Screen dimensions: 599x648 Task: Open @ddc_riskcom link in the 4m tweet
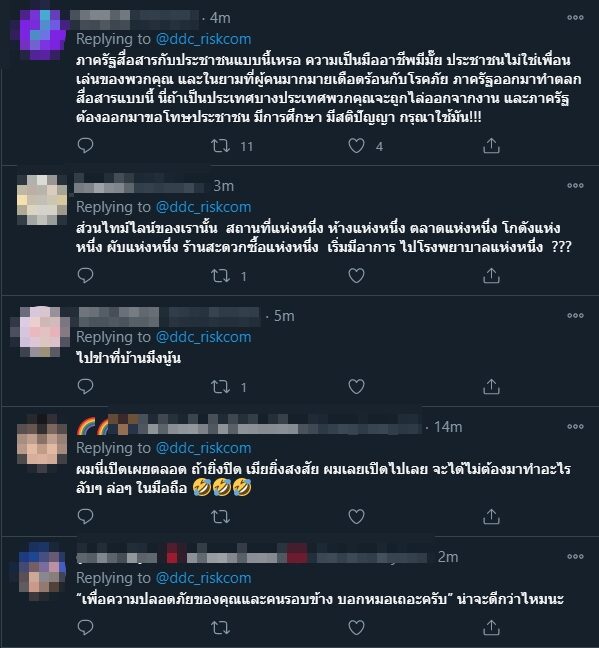tap(203, 39)
